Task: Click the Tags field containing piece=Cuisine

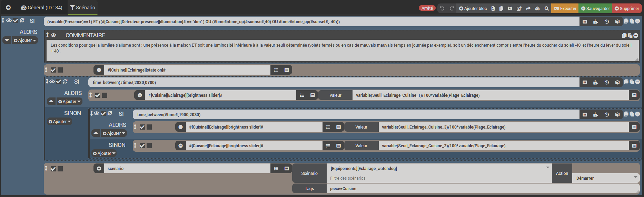Action: [483, 188]
